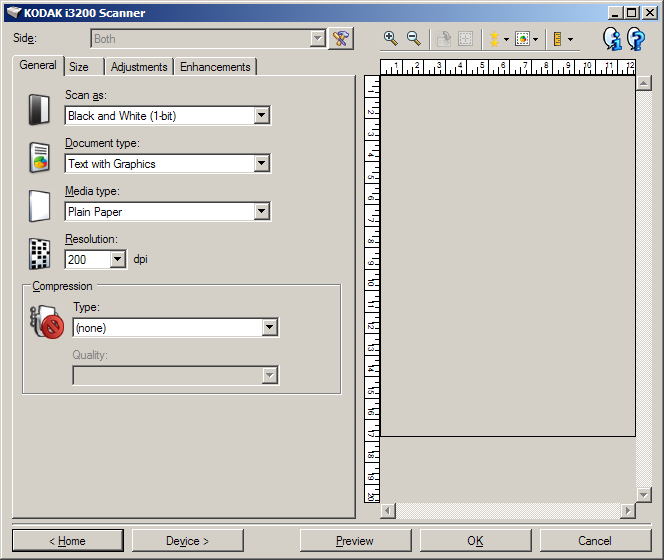Click the Media type blank paper icon
The image size is (664, 560).
tap(39, 206)
